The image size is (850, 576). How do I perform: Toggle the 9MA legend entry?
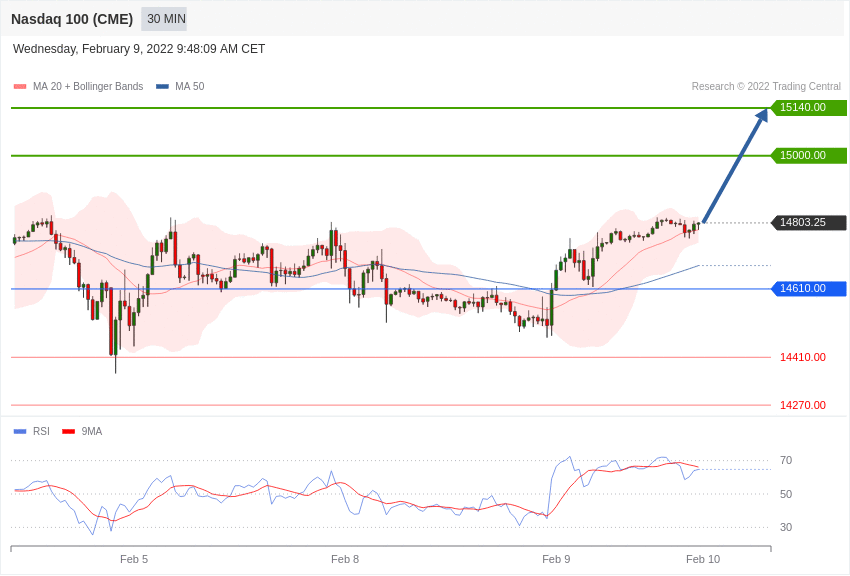pyautogui.click(x=82, y=432)
